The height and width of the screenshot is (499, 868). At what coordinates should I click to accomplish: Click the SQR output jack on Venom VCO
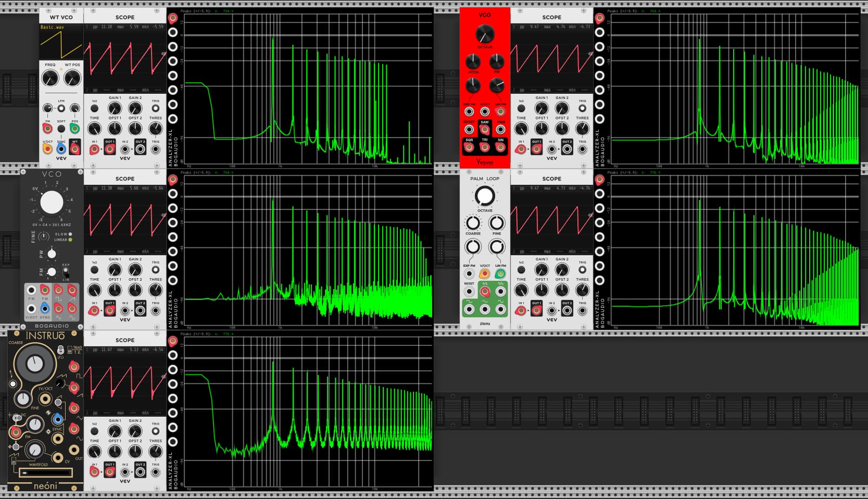[x=469, y=147]
